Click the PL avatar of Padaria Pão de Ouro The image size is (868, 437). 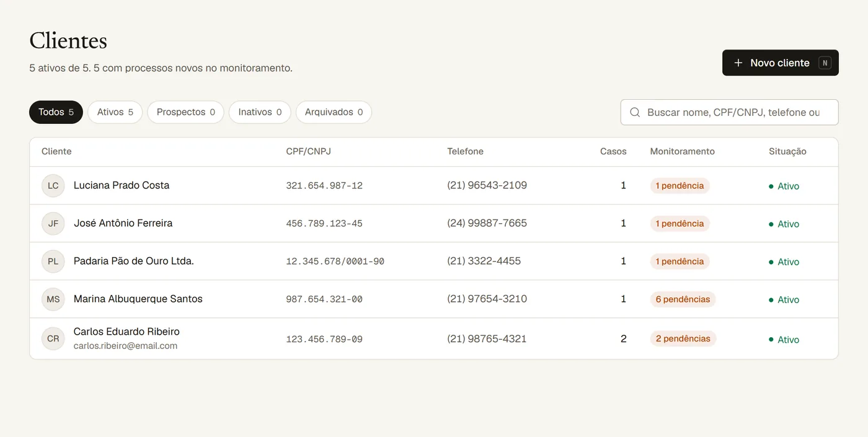(x=53, y=261)
